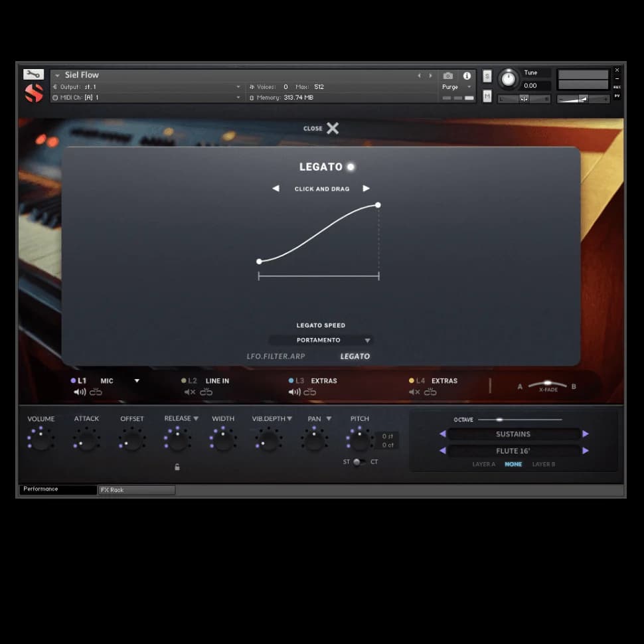Click the lock icon below Release
Image resolution: width=644 pixels, height=644 pixels.
177,467
